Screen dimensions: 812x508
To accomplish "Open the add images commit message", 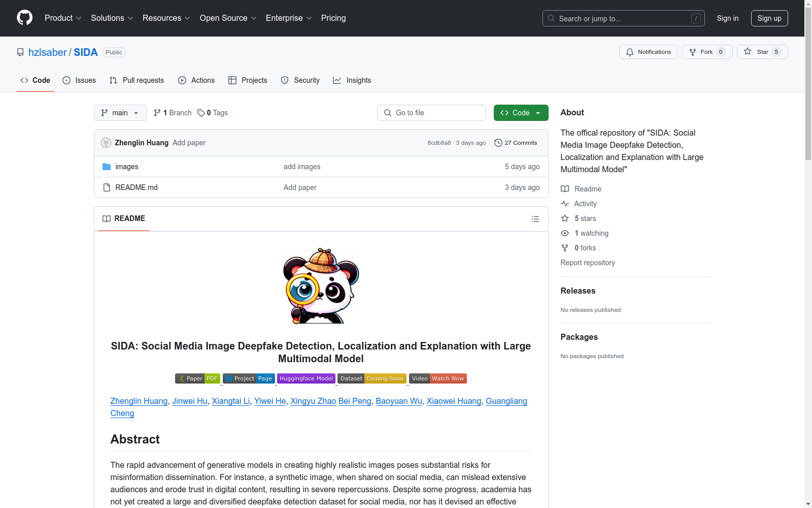I will 302,167.
